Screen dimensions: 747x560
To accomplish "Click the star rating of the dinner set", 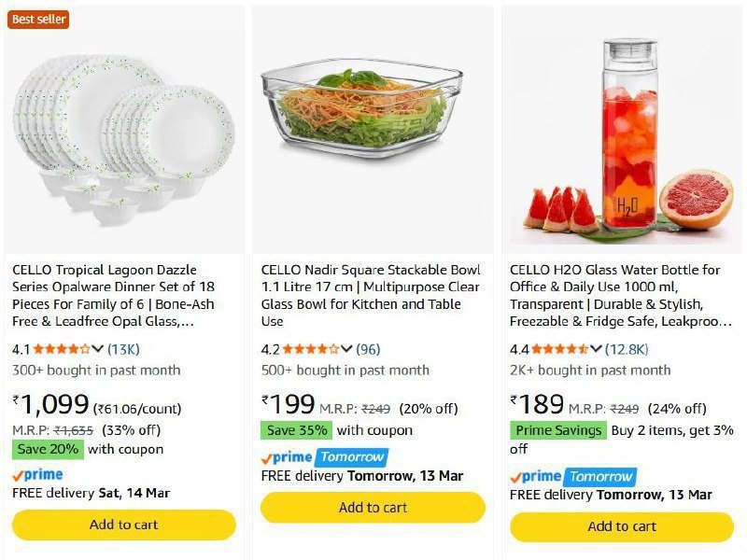I will [62, 349].
